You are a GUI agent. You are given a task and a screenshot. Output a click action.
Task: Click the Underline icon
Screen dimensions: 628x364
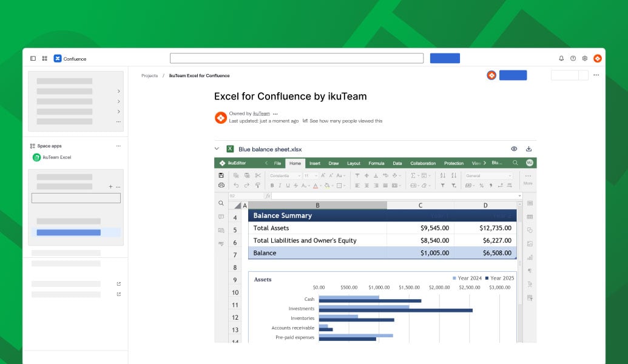pos(288,185)
